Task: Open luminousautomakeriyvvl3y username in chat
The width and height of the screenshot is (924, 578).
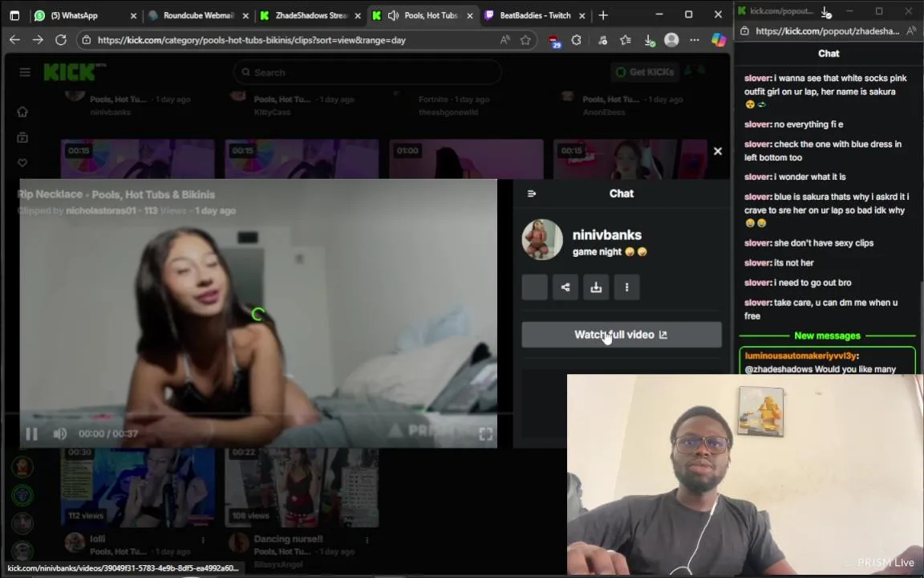Action: 800,356
